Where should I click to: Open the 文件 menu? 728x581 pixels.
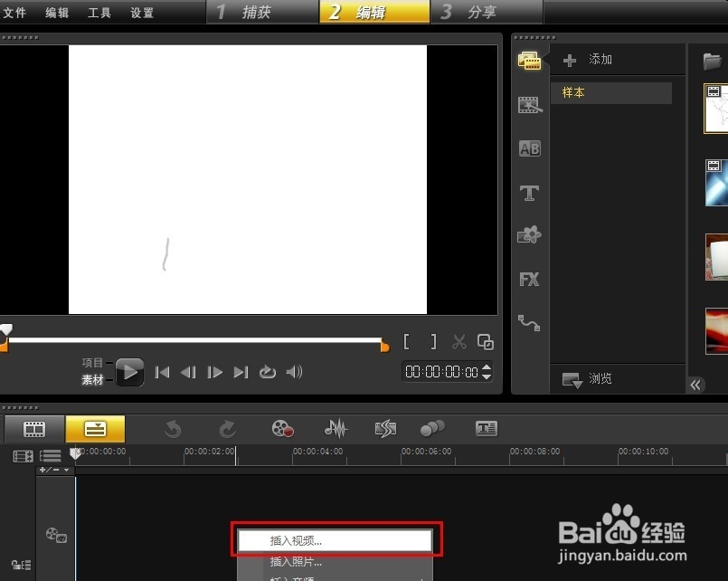pyautogui.click(x=14, y=13)
